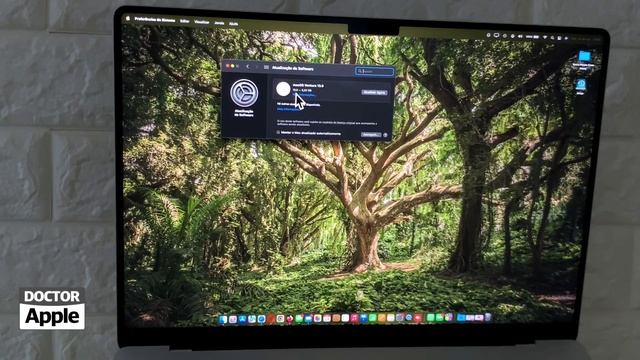Open the Preferências do Sistema menu
Screen dimensions: 640x360
pos(155,20)
